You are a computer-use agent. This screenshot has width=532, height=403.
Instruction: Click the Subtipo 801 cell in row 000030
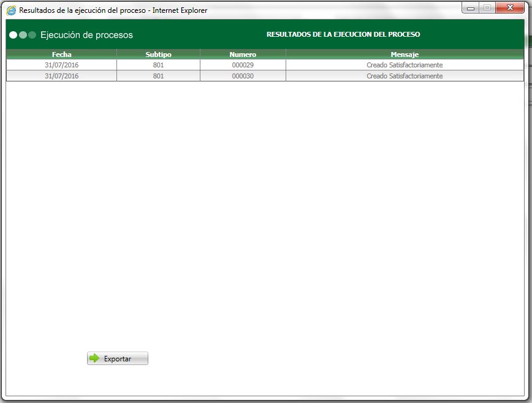pos(159,76)
